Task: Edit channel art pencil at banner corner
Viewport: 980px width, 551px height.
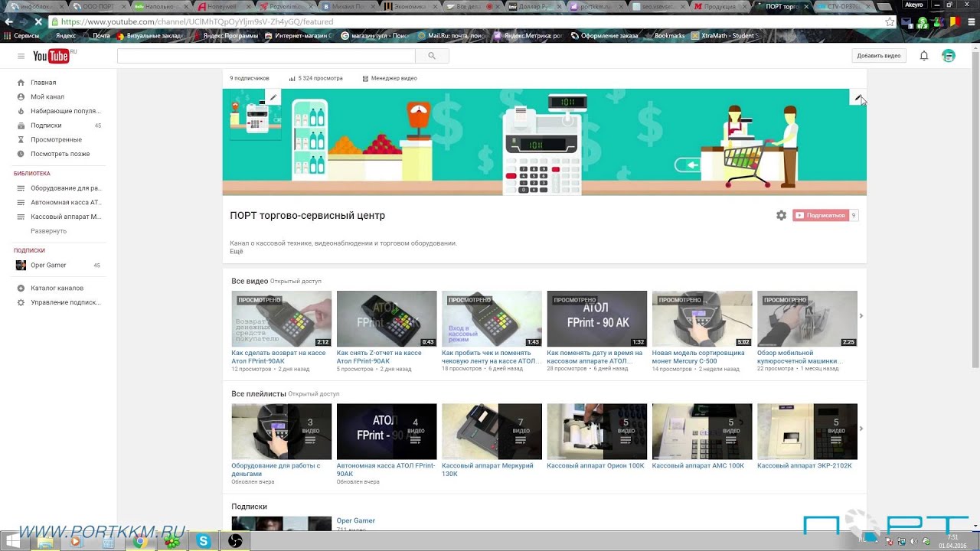Action: click(858, 97)
